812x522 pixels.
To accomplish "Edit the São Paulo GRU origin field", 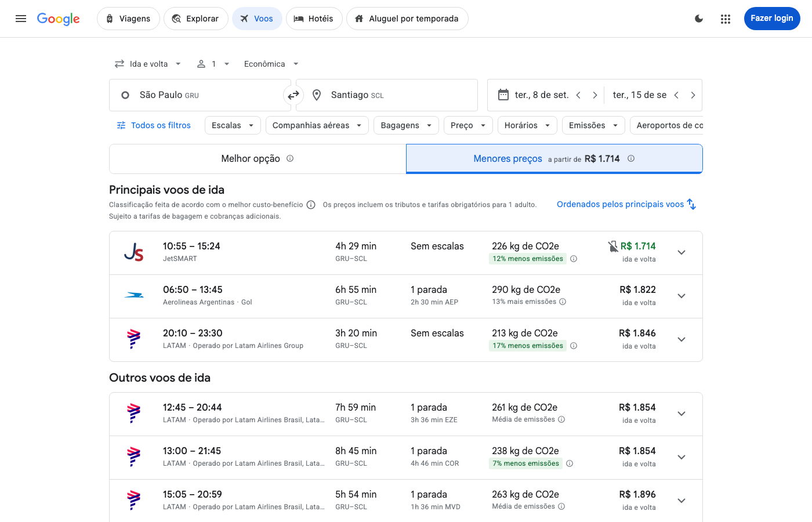I will (200, 95).
